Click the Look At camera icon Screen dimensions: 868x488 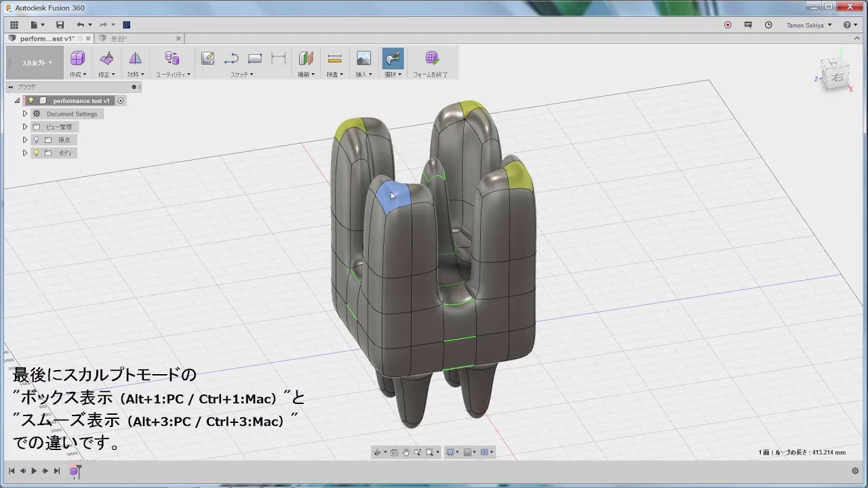(394, 452)
